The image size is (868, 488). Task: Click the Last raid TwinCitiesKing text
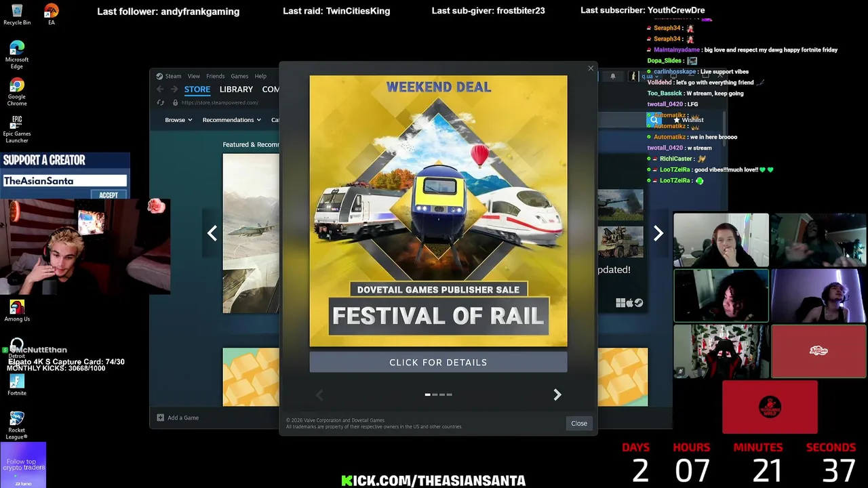click(x=336, y=11)
